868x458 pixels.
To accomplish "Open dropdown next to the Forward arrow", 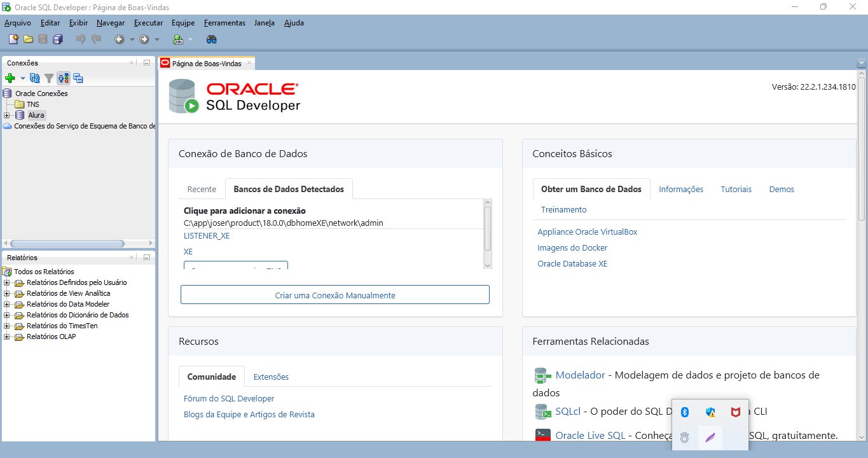I will coord(157,39).
